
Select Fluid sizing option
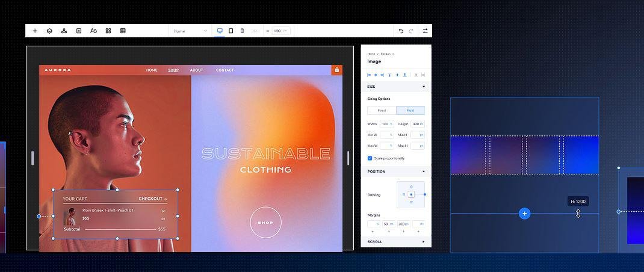click(x=410, y=111)
